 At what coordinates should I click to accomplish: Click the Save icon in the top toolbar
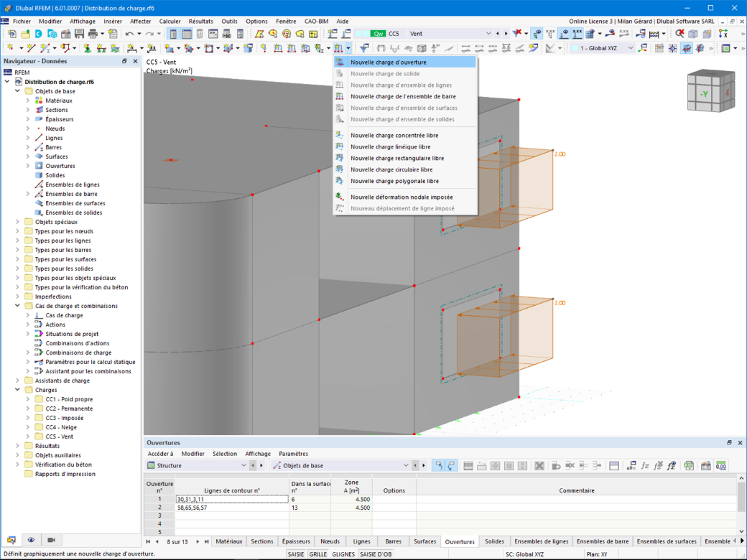point(79,34)
